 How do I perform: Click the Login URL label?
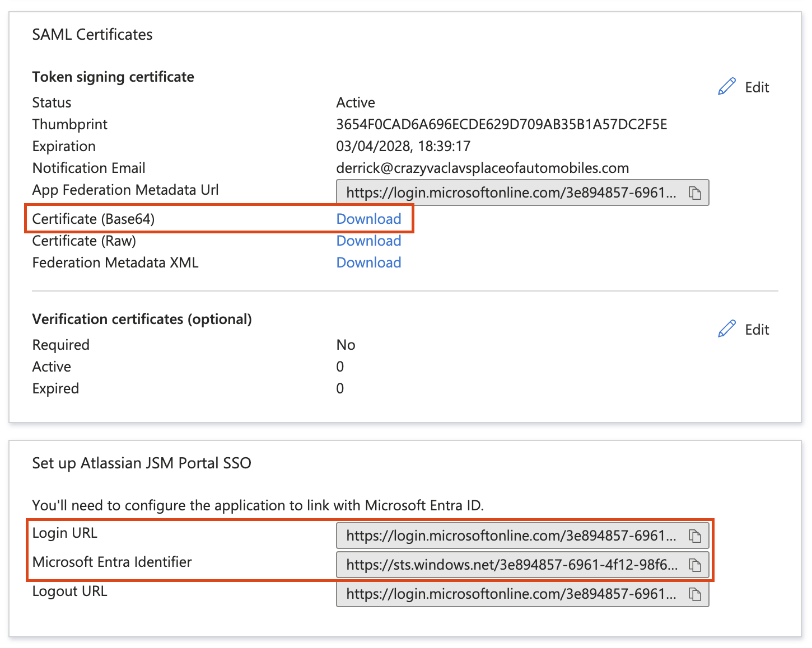coord(65,533)
